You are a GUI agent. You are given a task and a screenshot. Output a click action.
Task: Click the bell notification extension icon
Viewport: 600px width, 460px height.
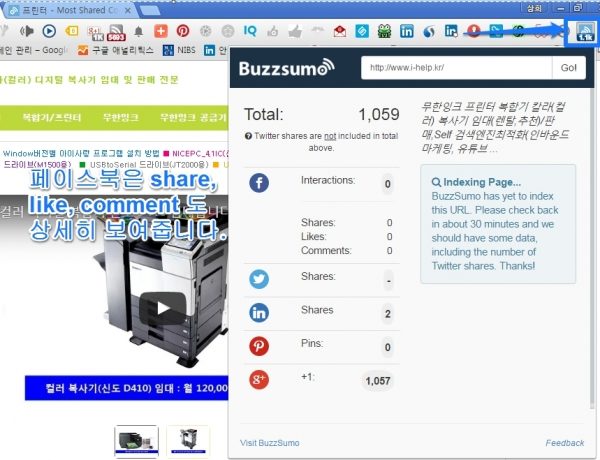139,31
